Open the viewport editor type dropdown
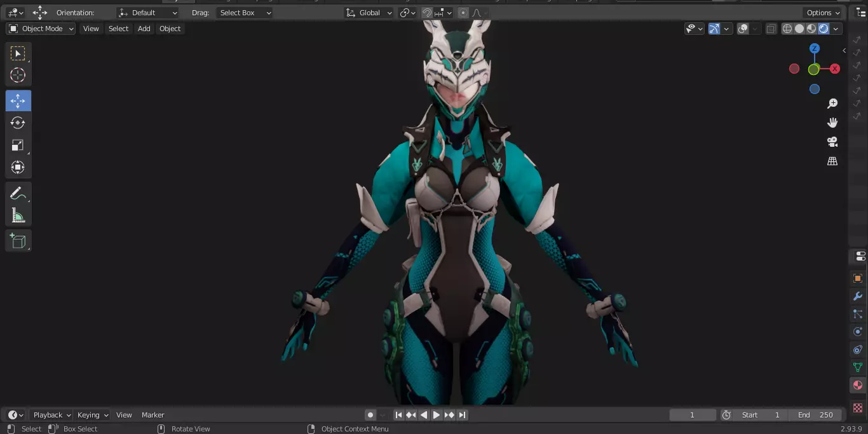The height and width of the screenshot is (434, 868). click(15, 13)
